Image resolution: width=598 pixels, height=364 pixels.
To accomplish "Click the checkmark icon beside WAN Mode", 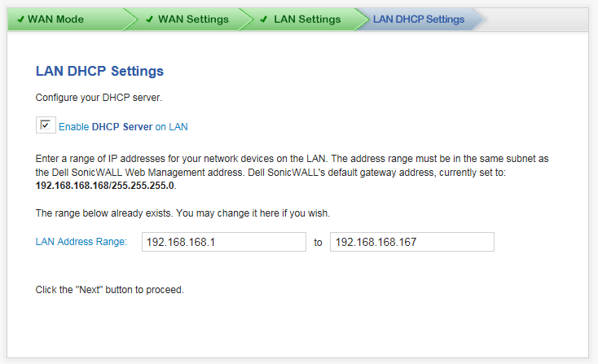I will [20, 19].
